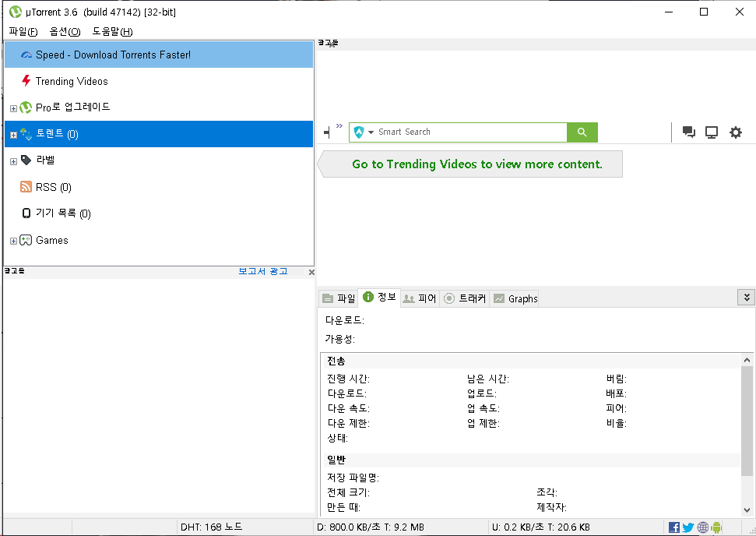The image size is (756, 536).
Task: Click Go to Trending Videos banner
Action: tap(470, 164)
